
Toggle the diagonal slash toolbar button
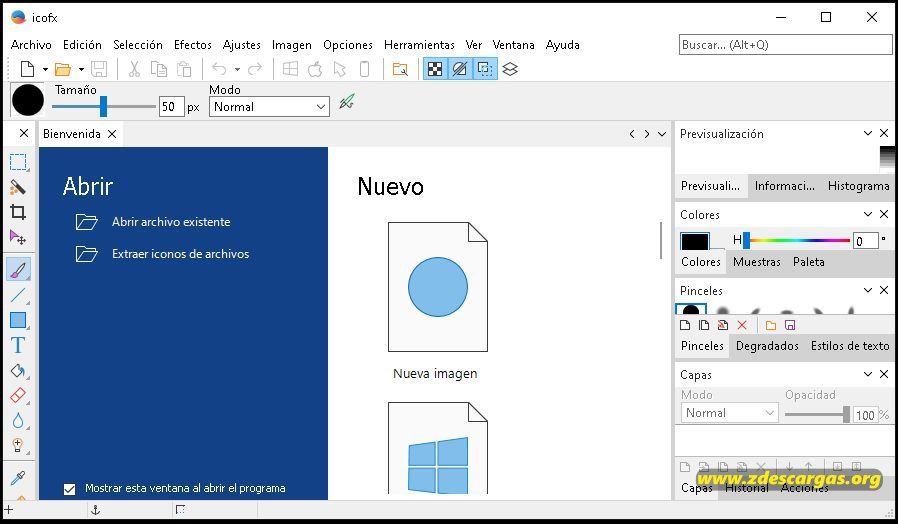click(460, 69)
